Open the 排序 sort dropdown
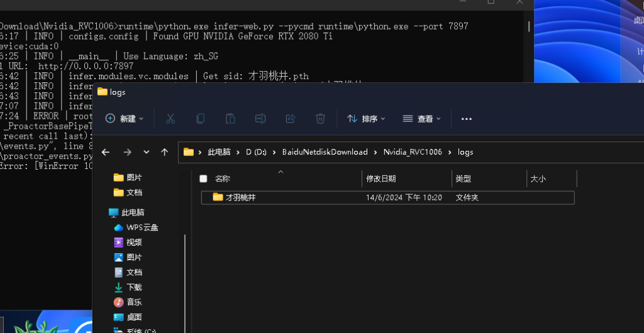This screenshot has height=333, width=644. coord(367,119)
